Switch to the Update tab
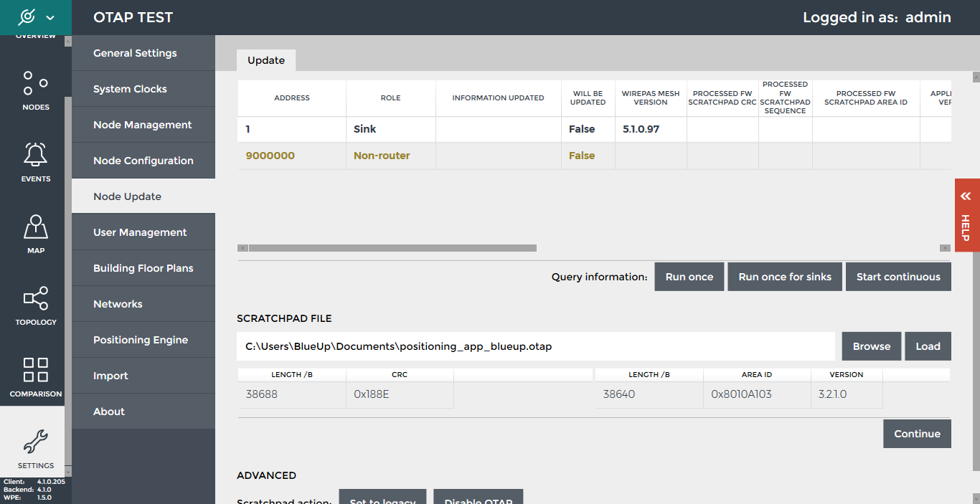Image resolution: width=980 pixels, height=504 pixels. pyautogui.click(x=265, y=60)
